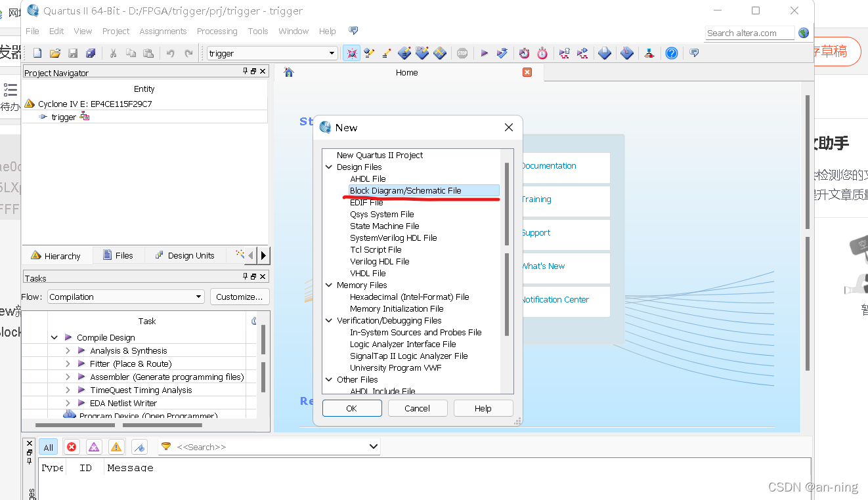Open the Assignments menu
This screenshot has width=868, height=500.
163,31
